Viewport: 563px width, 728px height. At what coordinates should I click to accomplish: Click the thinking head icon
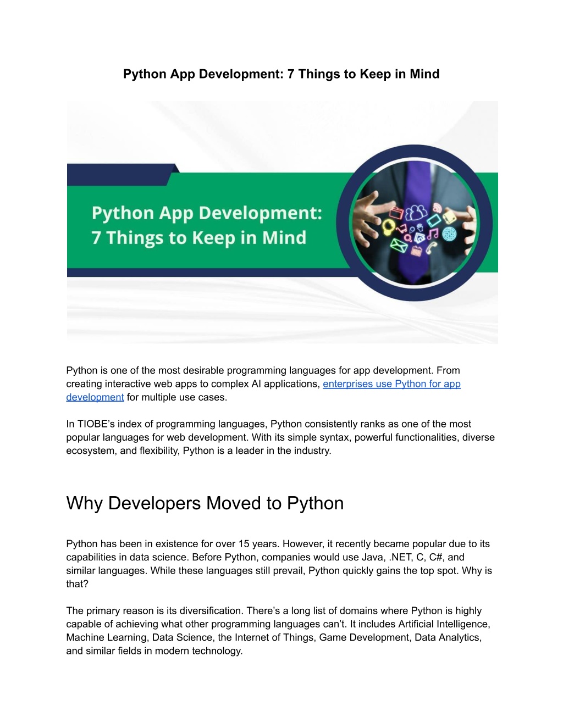click(x=420, y=227)
